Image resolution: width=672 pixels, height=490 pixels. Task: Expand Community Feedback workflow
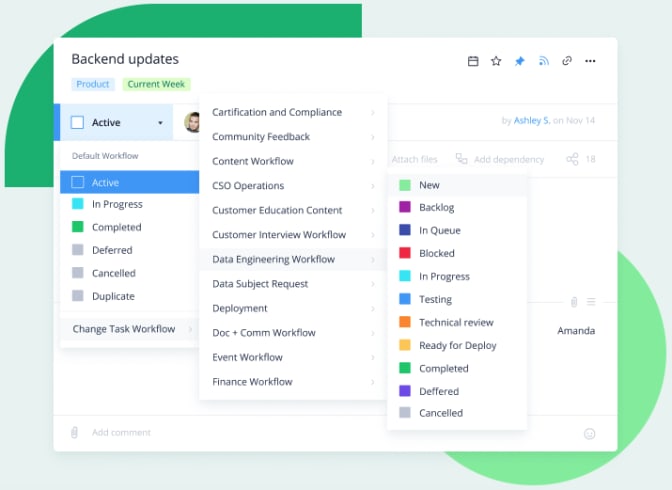tap(293, 137)
